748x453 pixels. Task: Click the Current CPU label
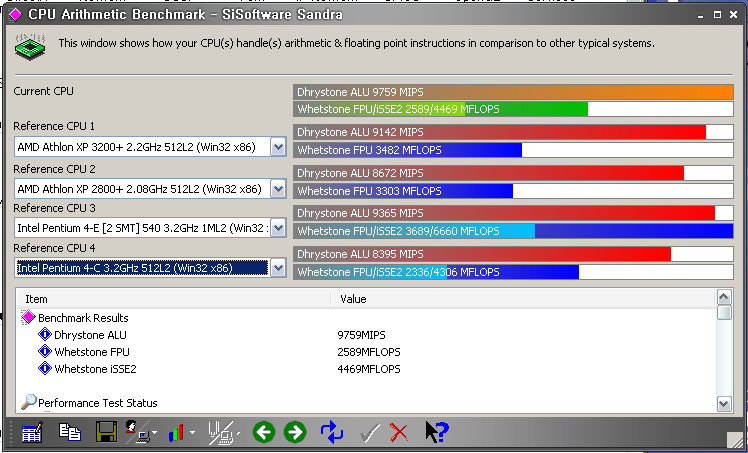pyautogui.click(x=43, y=91)
